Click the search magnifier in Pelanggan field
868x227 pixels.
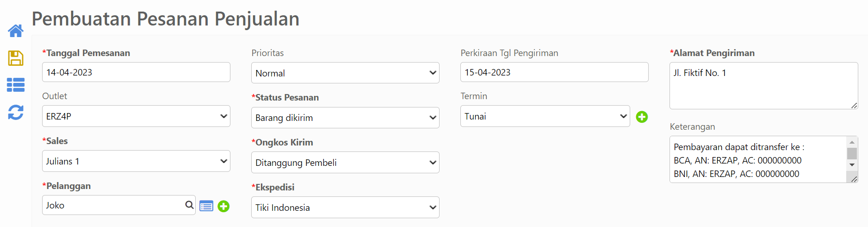(189, 205)
